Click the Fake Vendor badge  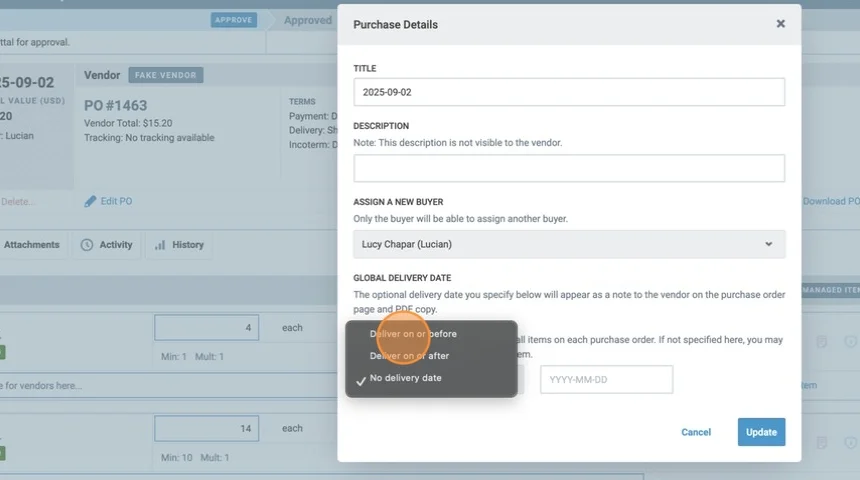(x=166, y=75)
